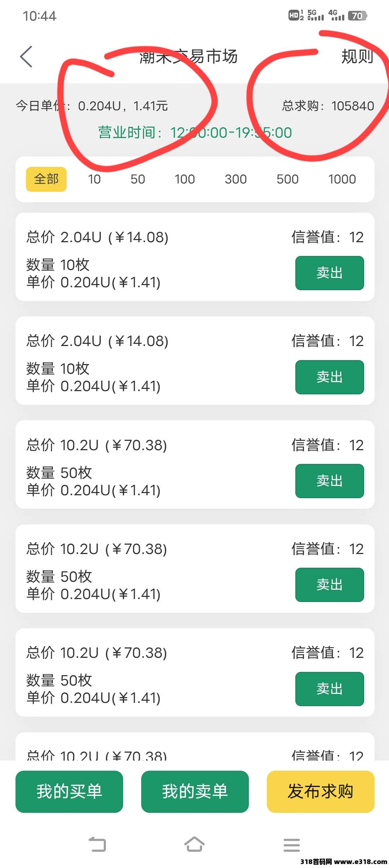Filter listings by quantity 10
This screenshot has height=868, width=389.
pos(94,179)
